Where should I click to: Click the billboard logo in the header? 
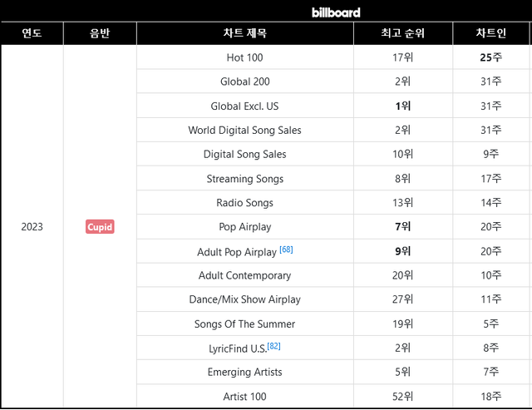[x=336, y=12]
